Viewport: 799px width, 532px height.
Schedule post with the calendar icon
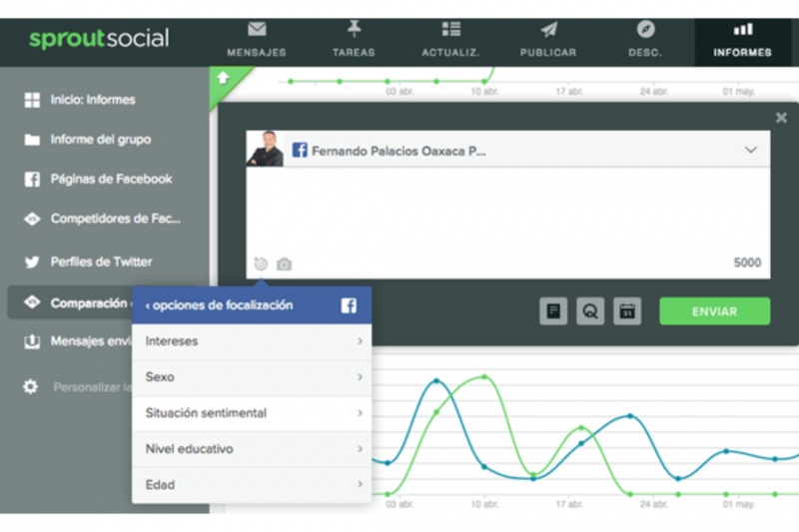pos(627,311)
